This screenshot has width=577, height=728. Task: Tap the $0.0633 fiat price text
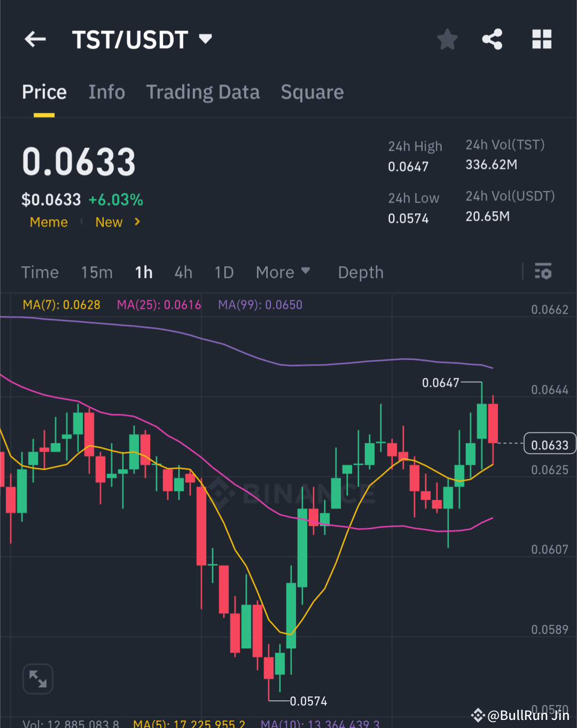51,200
